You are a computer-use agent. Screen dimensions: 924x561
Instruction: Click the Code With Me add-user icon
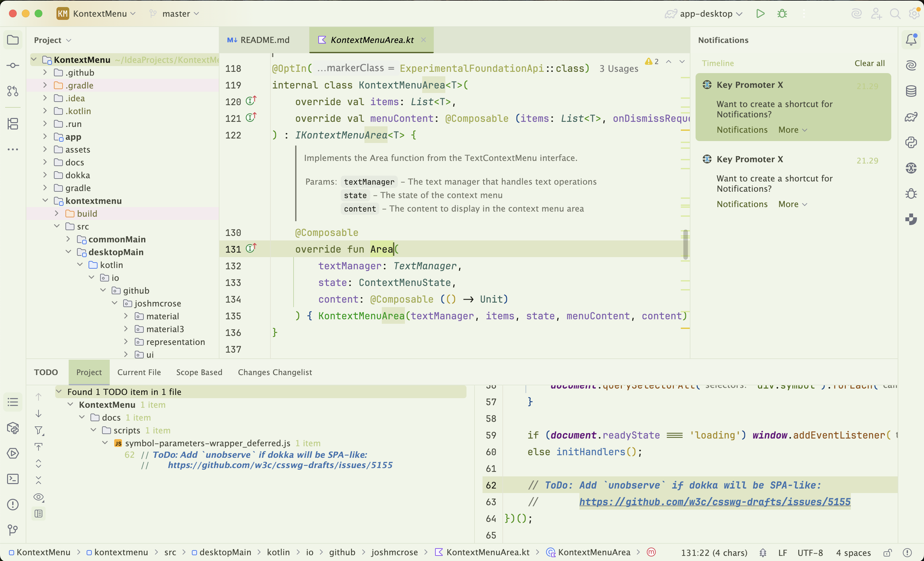tap(877, 14)
